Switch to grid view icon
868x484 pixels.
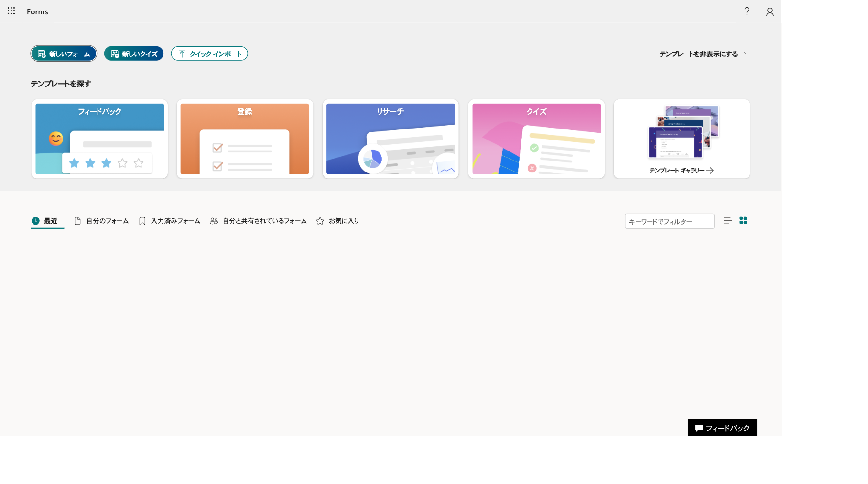point(743,220)
